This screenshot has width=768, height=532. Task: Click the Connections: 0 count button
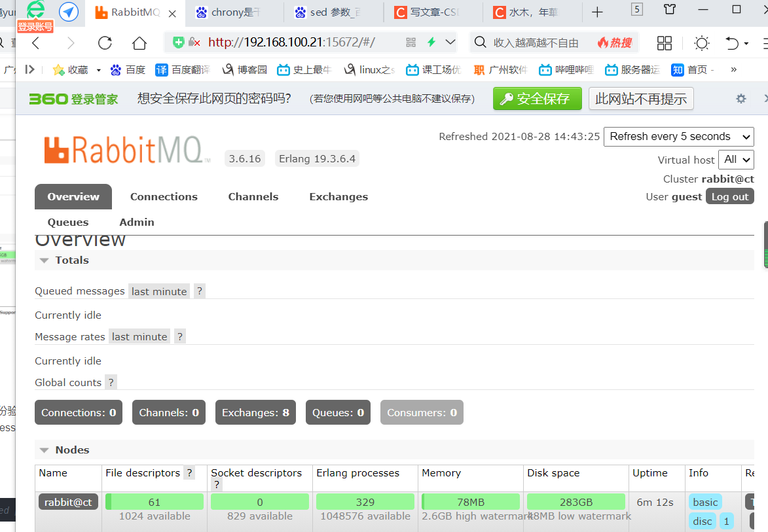click(79, 413)
